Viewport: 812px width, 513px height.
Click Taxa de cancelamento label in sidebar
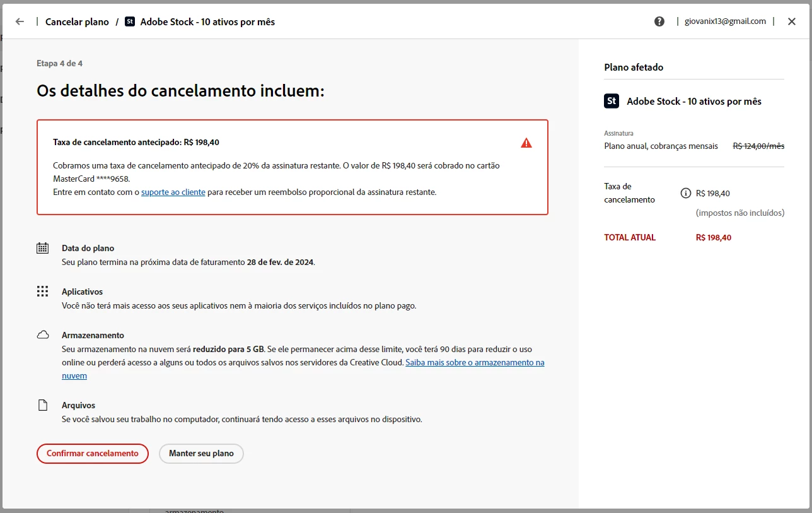(x=629, y=193)
